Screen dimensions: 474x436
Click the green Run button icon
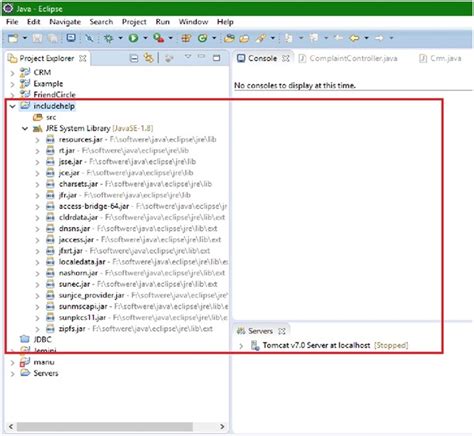(x=134, y=38)
